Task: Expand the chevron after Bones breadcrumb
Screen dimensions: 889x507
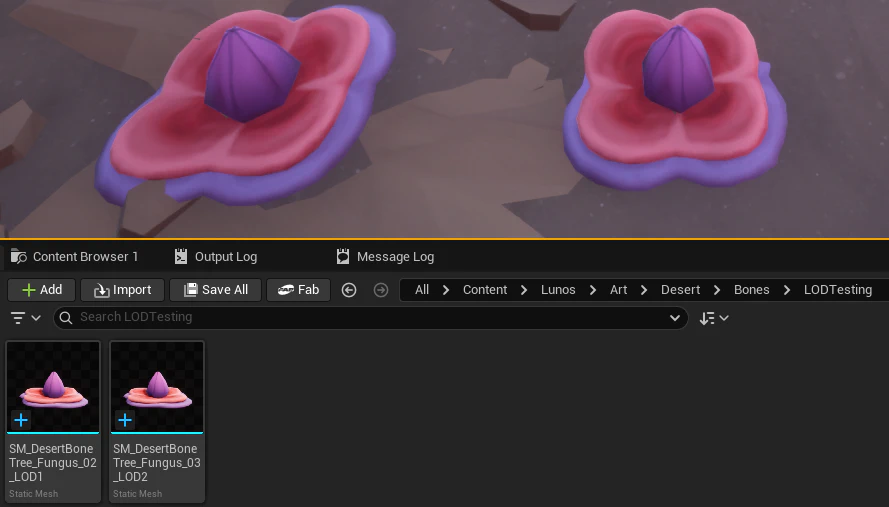Action: tap(786, 290)
